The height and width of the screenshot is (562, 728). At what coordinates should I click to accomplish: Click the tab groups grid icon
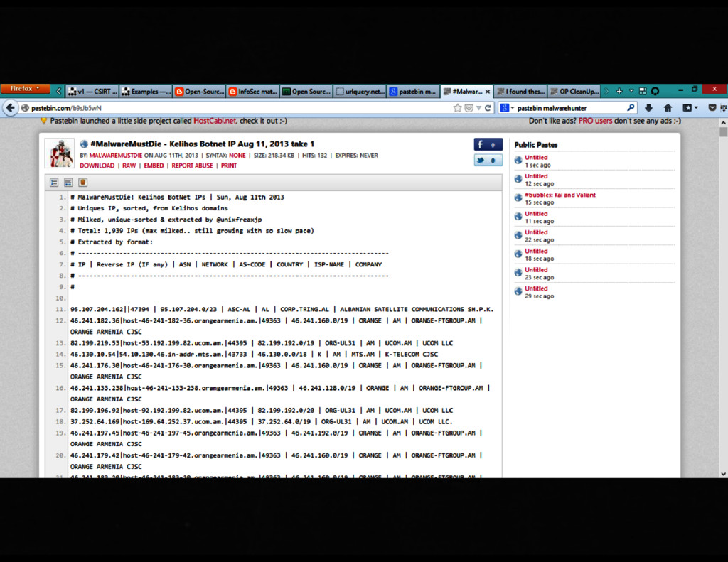point(643,92)
